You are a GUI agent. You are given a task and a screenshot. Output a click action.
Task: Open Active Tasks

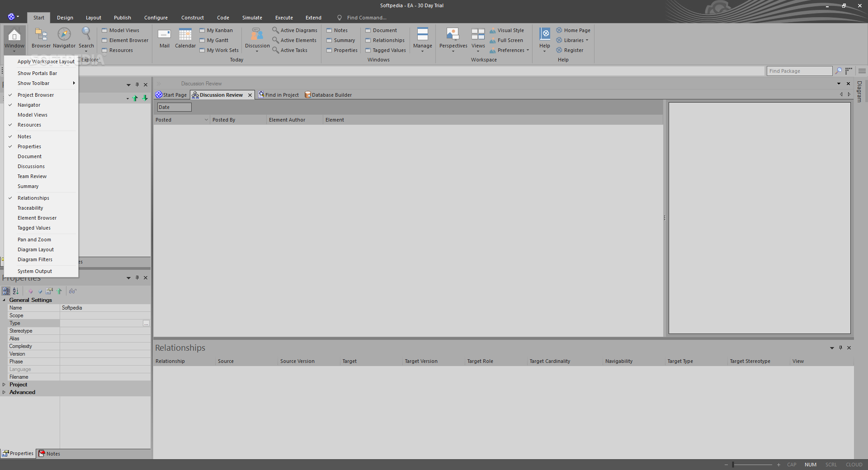pos(290,50)
